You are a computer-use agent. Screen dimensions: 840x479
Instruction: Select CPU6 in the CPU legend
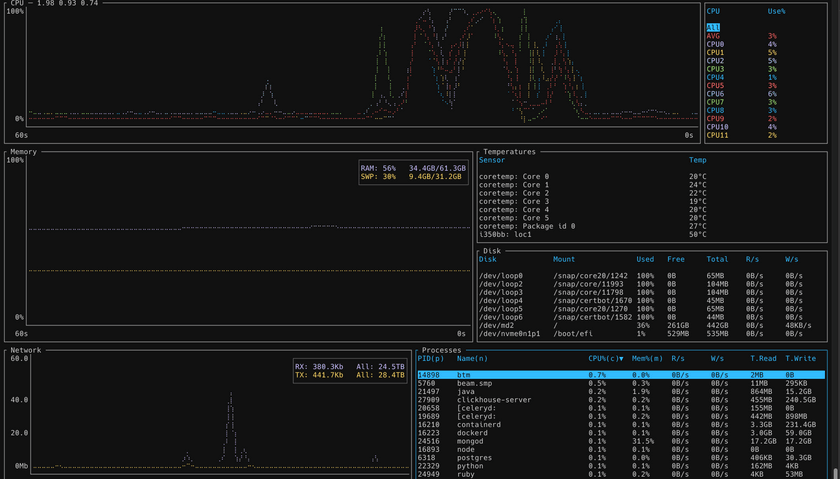coord(715,94)
